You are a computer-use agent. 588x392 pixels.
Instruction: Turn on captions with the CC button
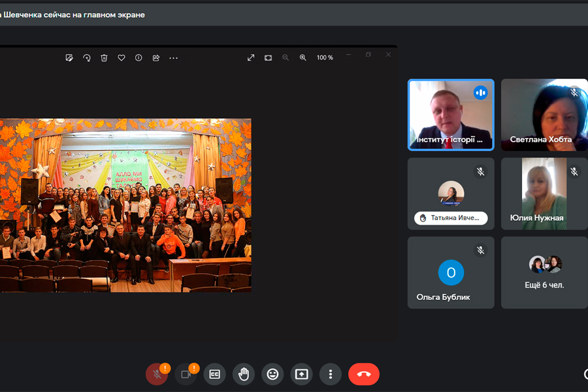pyautogui.click(x=214, y=374)
